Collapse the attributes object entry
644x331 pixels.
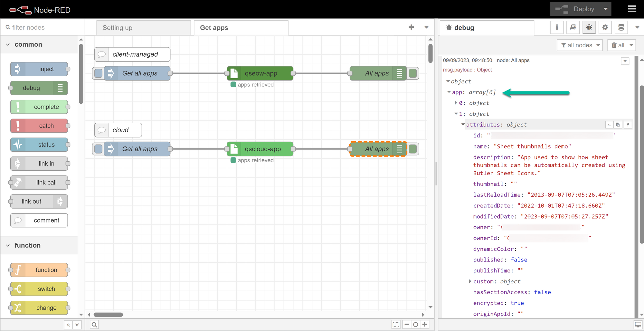tap(463, 125)
